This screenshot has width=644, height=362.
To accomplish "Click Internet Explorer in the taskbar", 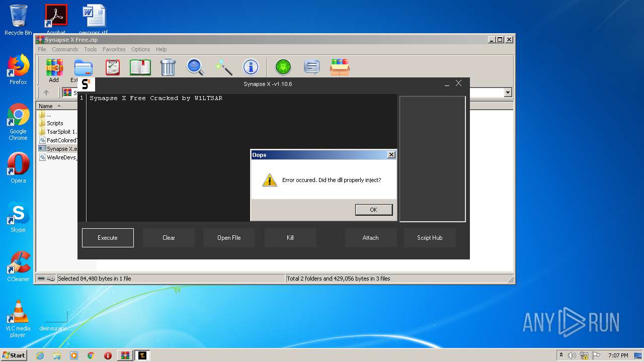I will (40, 355).
